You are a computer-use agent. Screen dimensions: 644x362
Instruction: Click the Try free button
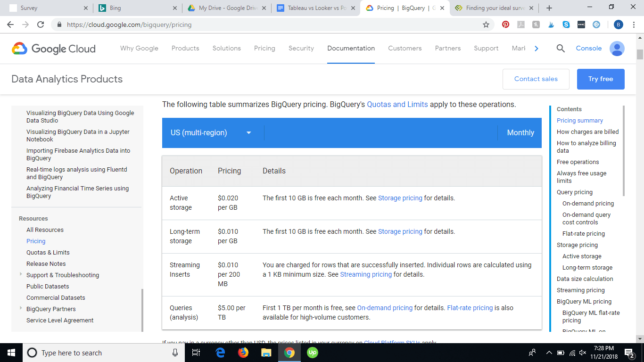click(x=601, y=79)
